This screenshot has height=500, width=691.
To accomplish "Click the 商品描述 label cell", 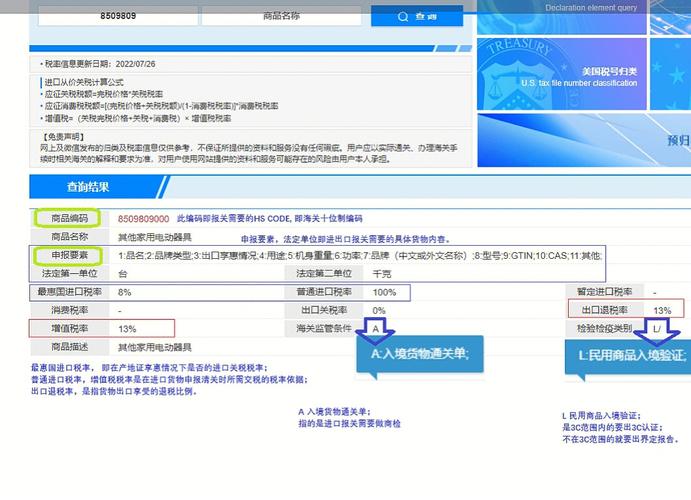I will 70,347.
